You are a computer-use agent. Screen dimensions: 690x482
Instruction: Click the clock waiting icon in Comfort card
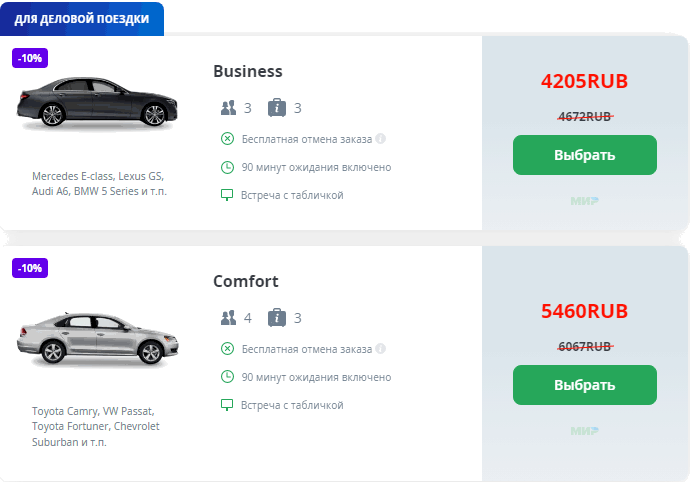(227, 377)
